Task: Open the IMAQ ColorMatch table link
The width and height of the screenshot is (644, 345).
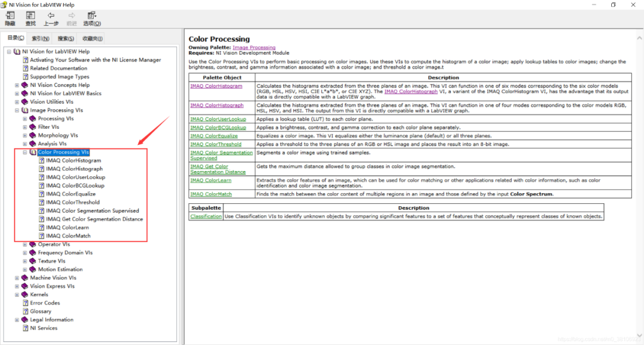Action: [x=210, y=194]
